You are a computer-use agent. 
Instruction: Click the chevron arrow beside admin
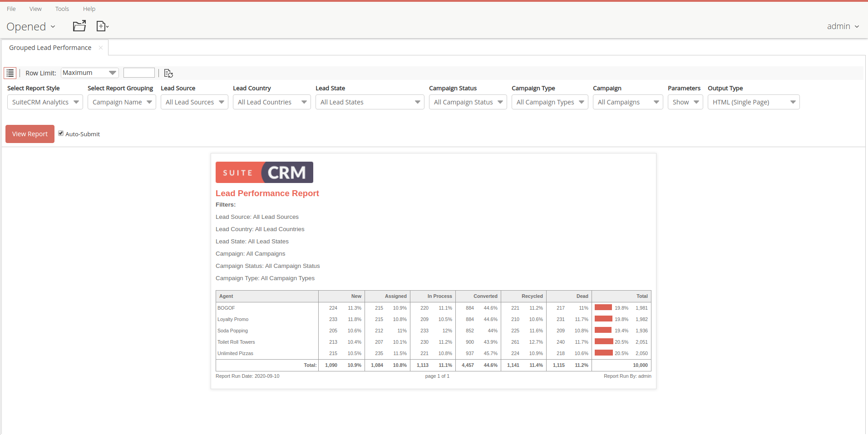point(857,27)
